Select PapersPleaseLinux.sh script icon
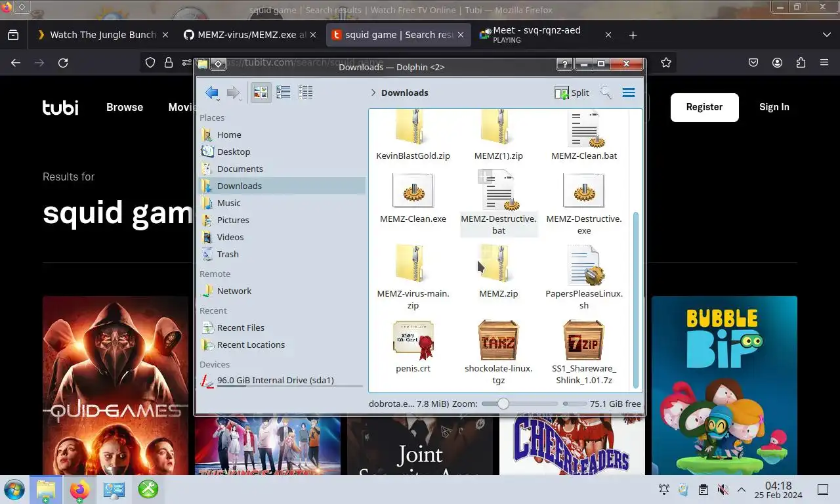This screenshot has width=840, height=504. 584,265
